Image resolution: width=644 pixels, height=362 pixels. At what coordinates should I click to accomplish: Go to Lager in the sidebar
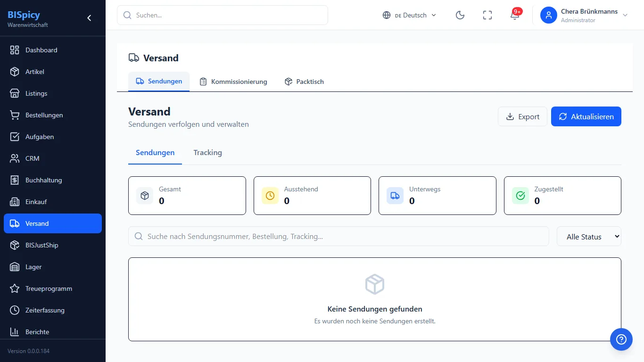[x=53, y=267]
